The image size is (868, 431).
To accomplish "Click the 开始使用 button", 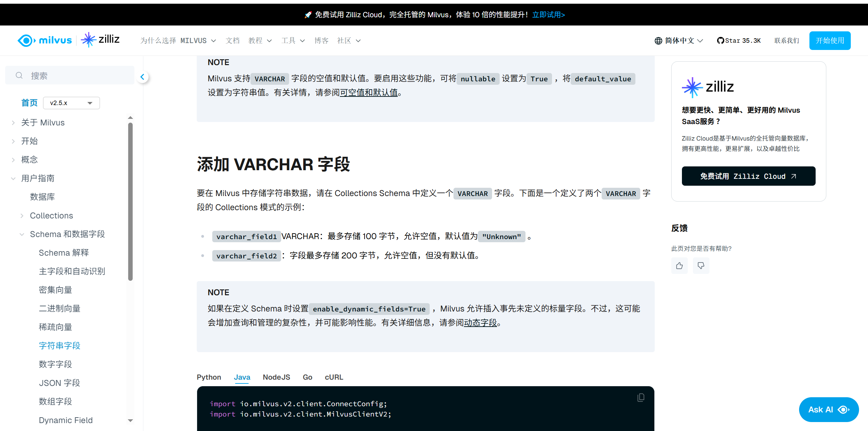I will tap(829, 40).
